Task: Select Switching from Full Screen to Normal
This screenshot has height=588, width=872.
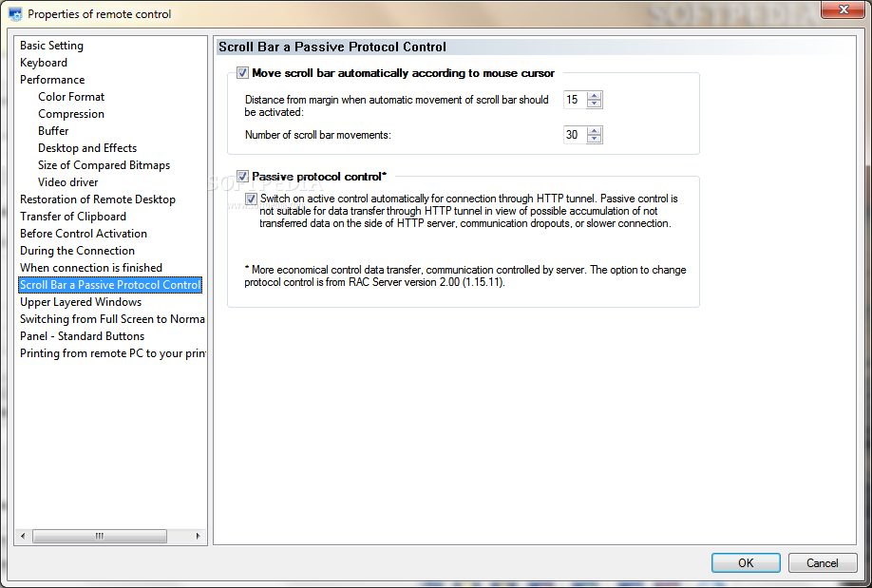Action: (112, 319)
